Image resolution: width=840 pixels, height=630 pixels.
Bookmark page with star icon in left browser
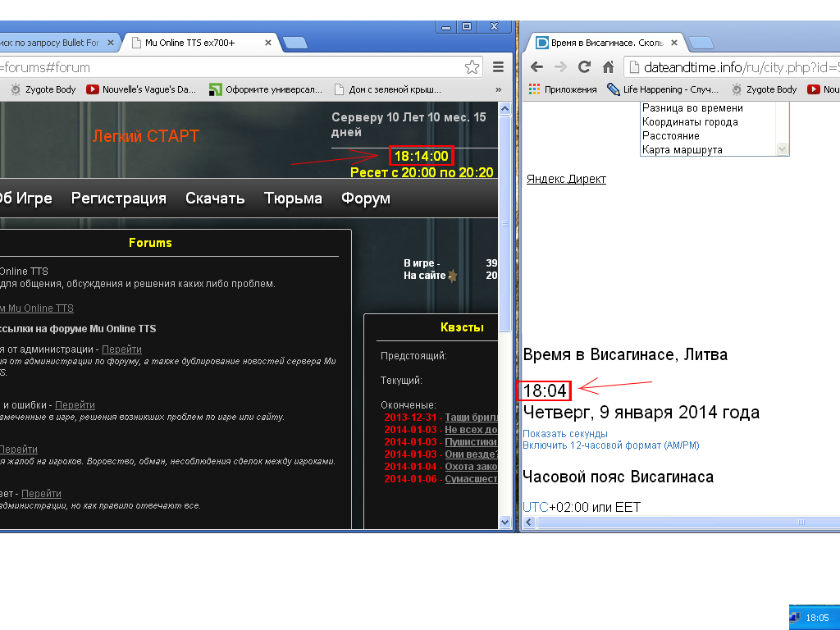[x=472, y=67]
